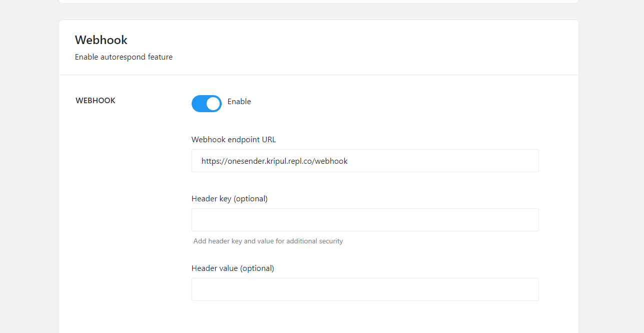The image size is (644, 333).
Task: Click the header security hint text
Action: click(268, 241)
